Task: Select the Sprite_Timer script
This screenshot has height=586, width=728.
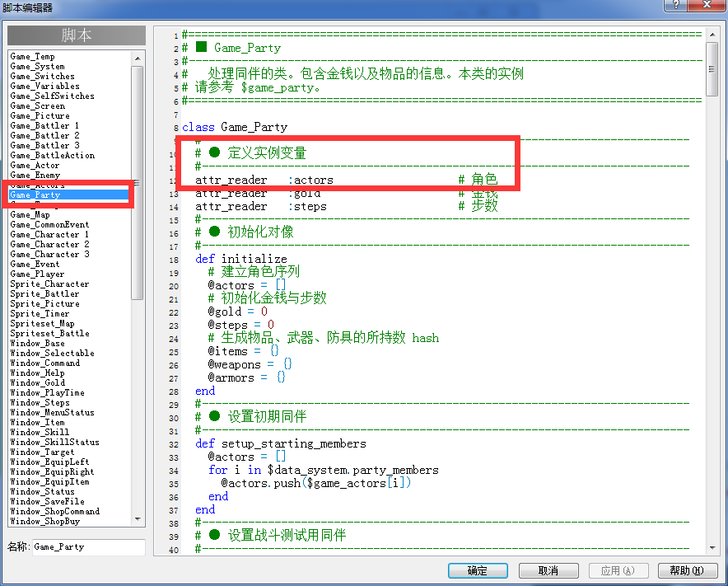Action: [x=40, y=314]
